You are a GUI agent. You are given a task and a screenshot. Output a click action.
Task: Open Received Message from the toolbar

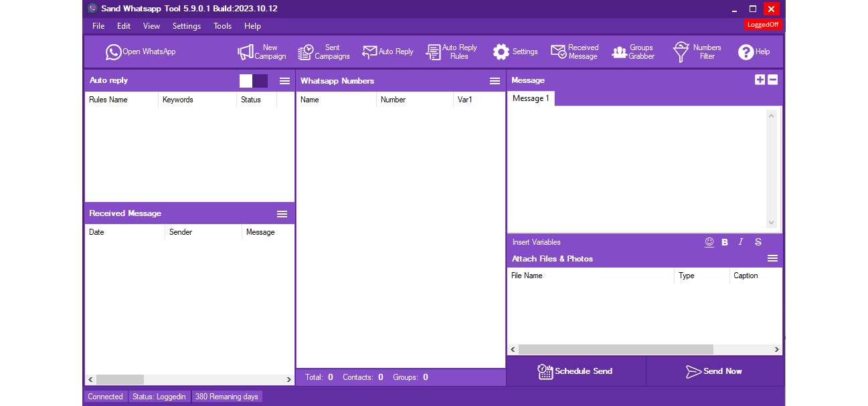(x=574, y=52)
